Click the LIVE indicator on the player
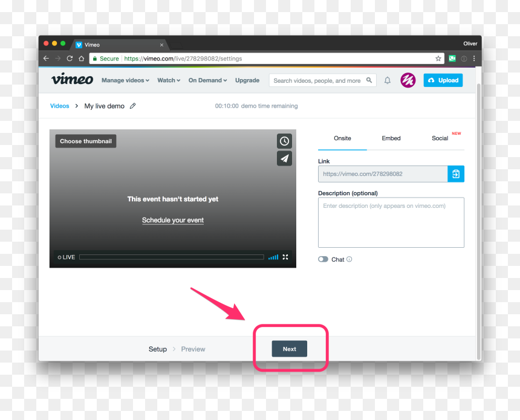Viewport: 520px width, 420px height. coord(67,257)
